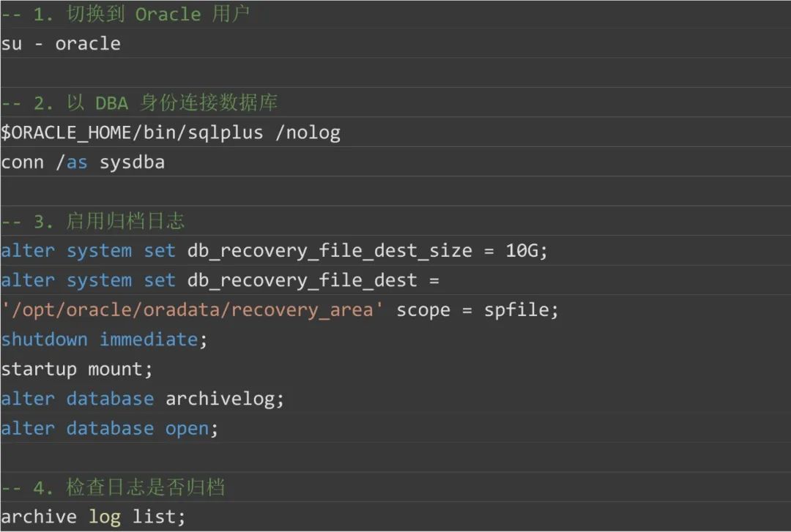Click the comment line "1. 切换到 Oracle 用户"
Image resolution: width=791 pixels, height=532 pixels.
point(126,15)
